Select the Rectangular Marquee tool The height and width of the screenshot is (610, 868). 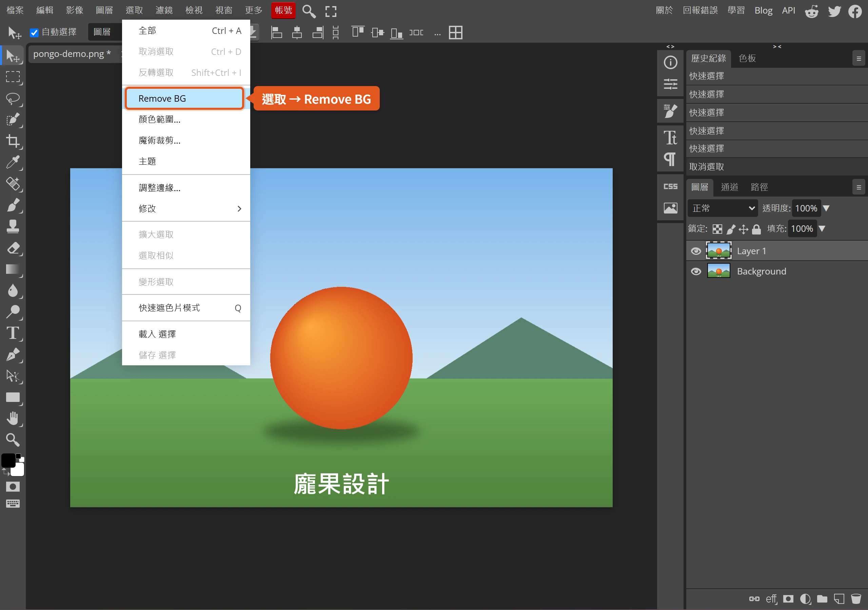[13, 77]
